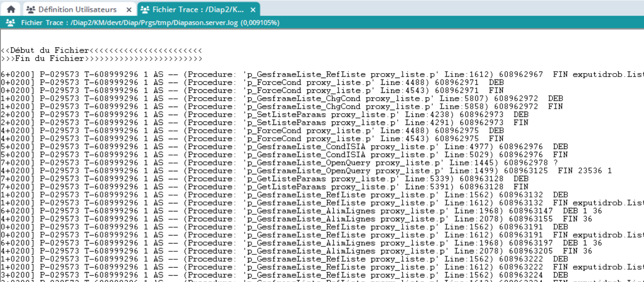The height and width of the screenshot is (282, 644).
Task: Click the p_SetListeParams Line:4238 log entry
Action: 321,115
